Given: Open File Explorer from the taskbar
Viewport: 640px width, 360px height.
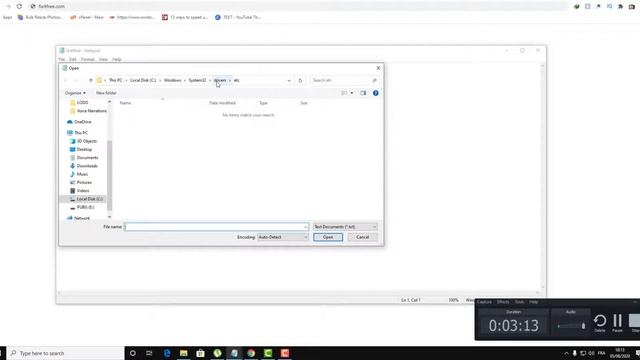Looking at the screenshot, I should coord(184,353).
